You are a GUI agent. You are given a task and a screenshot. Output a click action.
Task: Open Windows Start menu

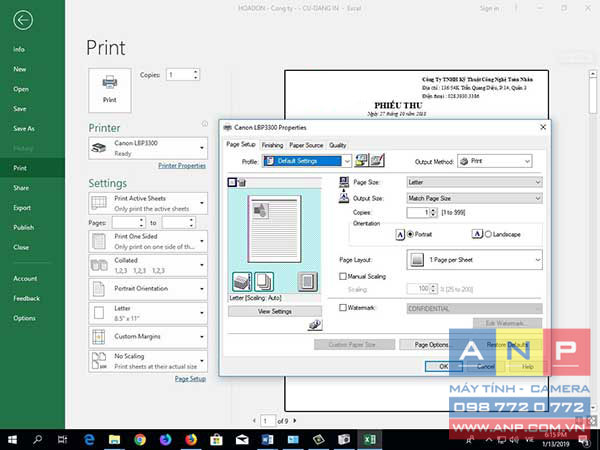[x=12, y=439]
